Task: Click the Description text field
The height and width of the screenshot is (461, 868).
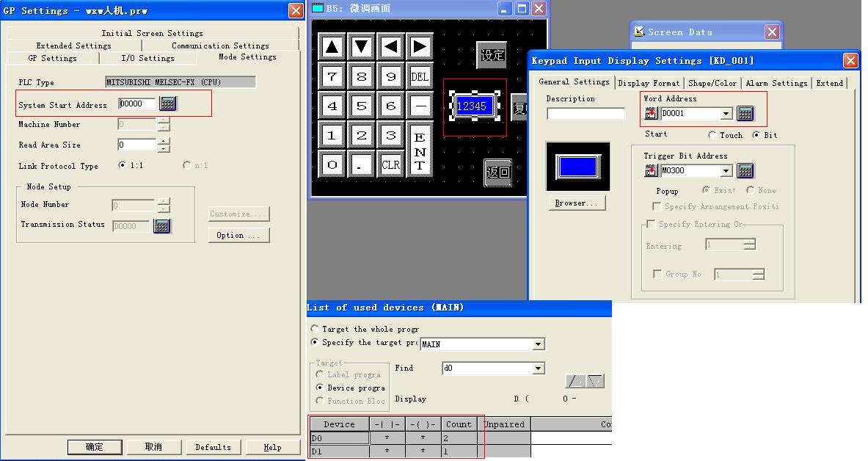Action: point(586,114)
